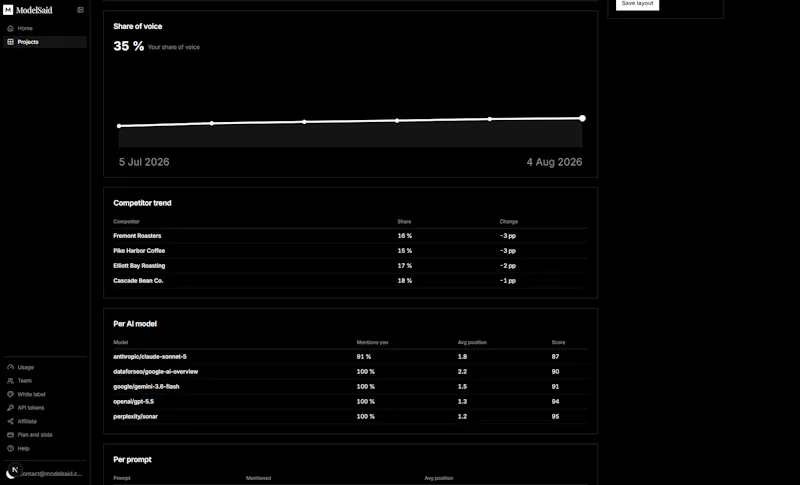800x485 pixels.
Task: Open the contact@modelsaid account menu
Action: (x=45, y=474)
